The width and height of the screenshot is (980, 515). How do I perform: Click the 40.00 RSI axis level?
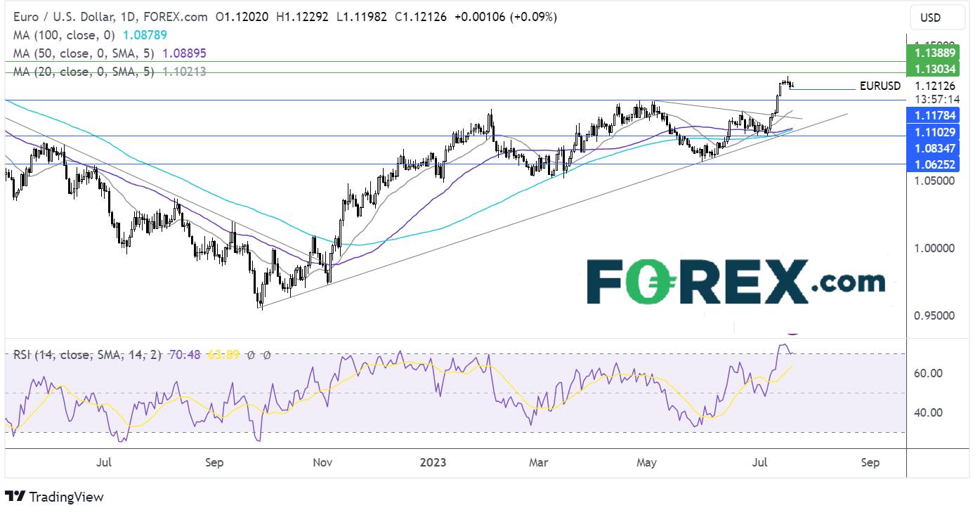(928, 412)
